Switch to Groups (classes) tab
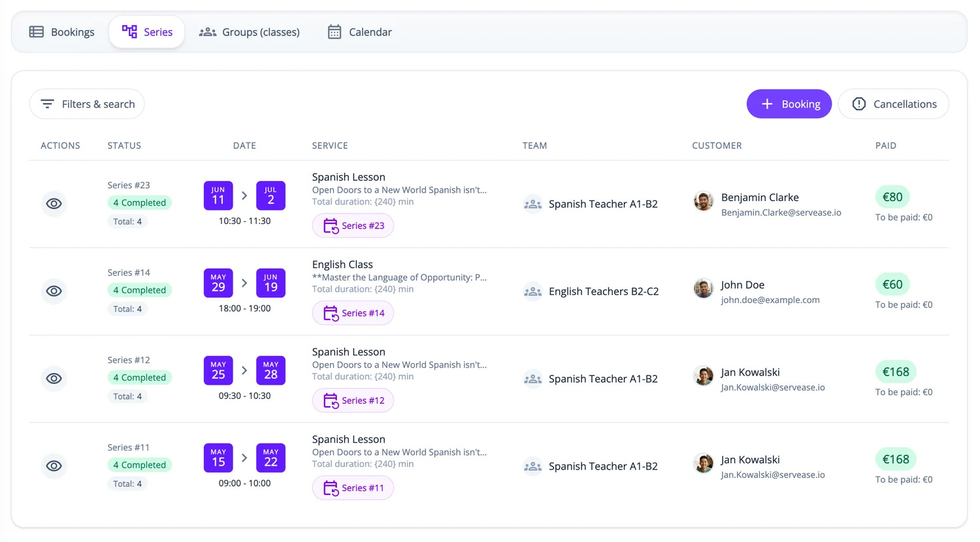Image resolution: width=980 pixels, height=542 pixels. [x=250, y=32]
